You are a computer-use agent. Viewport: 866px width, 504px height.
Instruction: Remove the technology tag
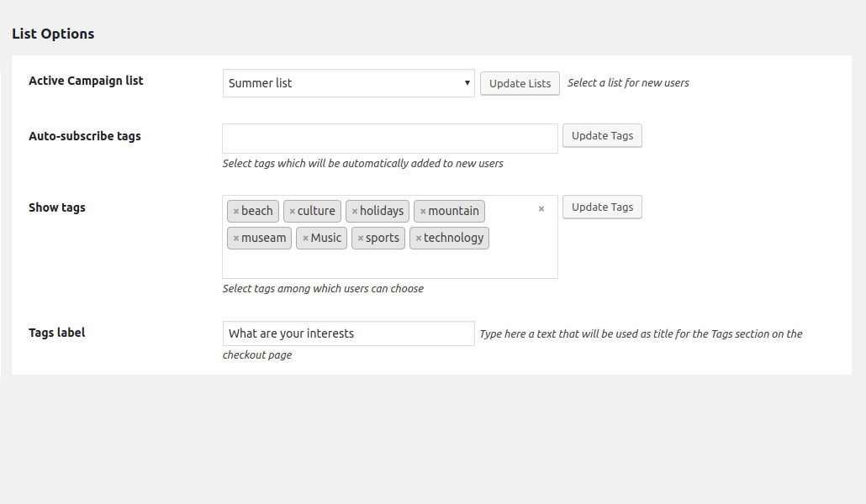pyautogui.click(x=419, y=239)
